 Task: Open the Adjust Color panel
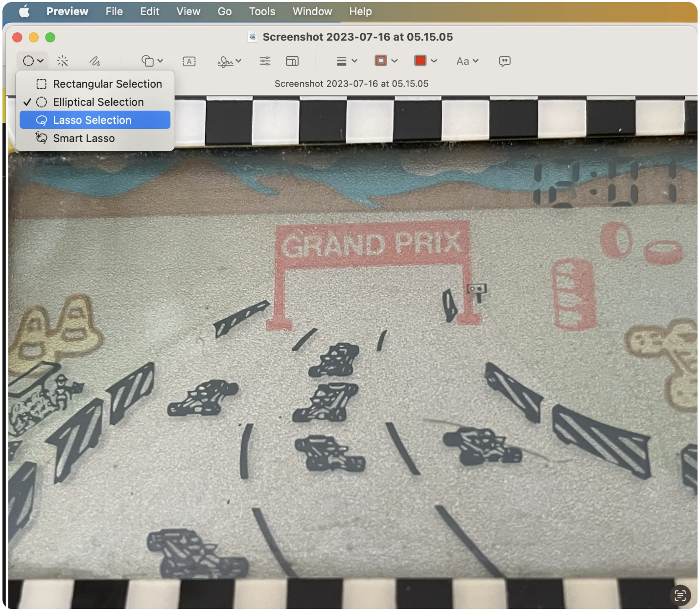(265, 61)
